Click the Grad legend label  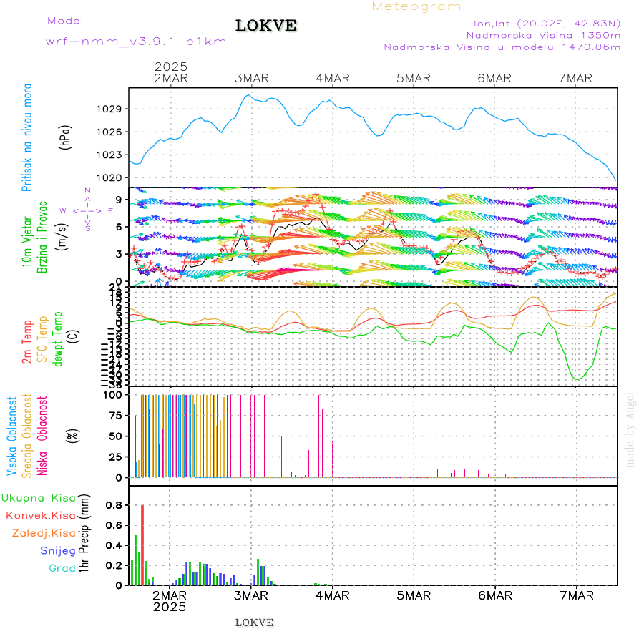coord(62,568)
